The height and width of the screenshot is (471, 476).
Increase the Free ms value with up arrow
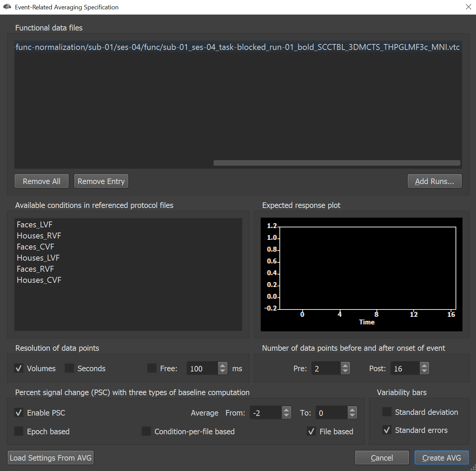(x=223, y=365)
